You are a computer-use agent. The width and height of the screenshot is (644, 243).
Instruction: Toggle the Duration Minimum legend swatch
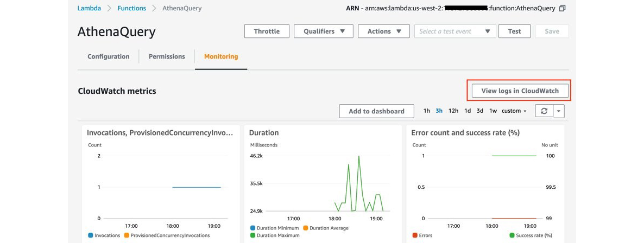pos(252,228)
